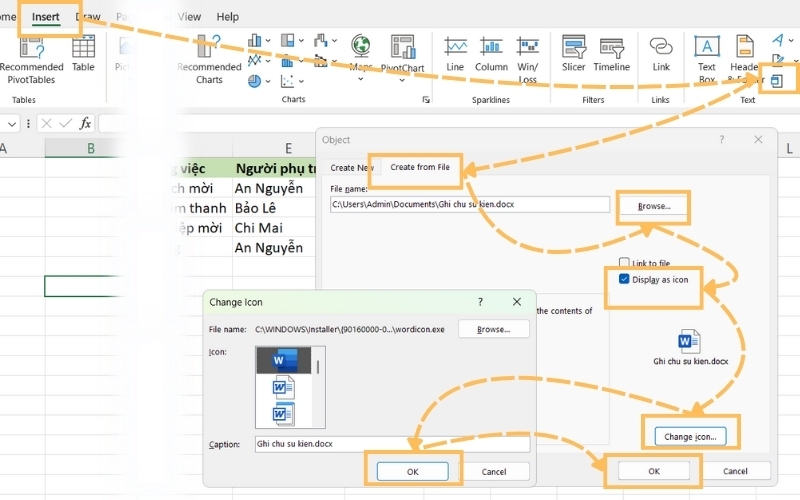The image size is (800, 500).
Task: Expand the scatter chart dropdown arrow
Action: click(301, 81)
